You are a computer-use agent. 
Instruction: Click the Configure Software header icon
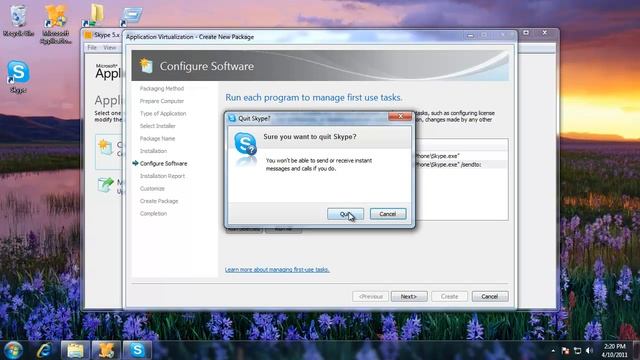(146, 66)
